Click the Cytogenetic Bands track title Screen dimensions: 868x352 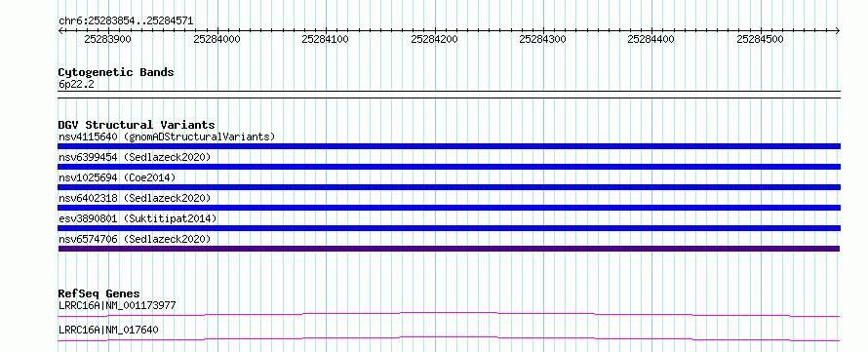coord(116,72)
